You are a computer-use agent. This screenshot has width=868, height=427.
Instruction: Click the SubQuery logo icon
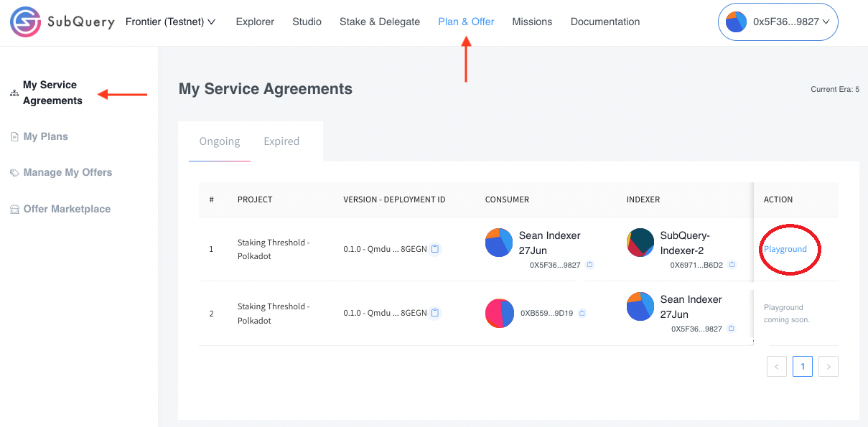(25, 22)
